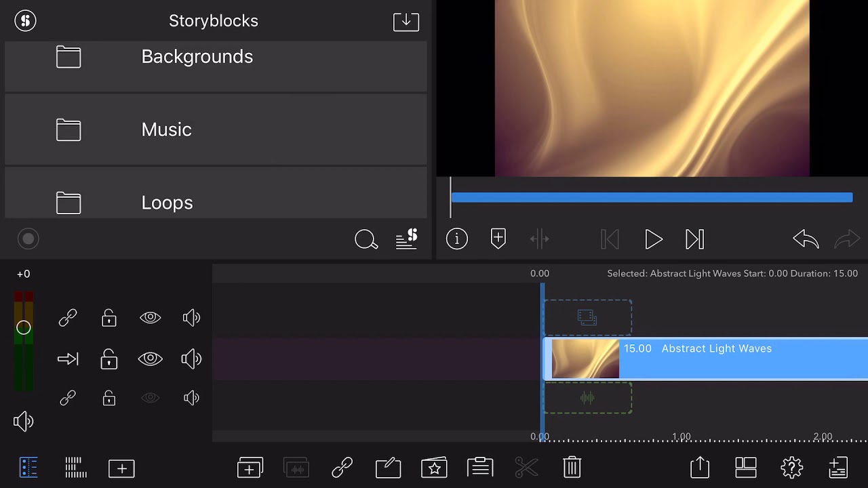Mute the main track speaker
Viewport: 868px width, 488px height.
click(192, 359)
